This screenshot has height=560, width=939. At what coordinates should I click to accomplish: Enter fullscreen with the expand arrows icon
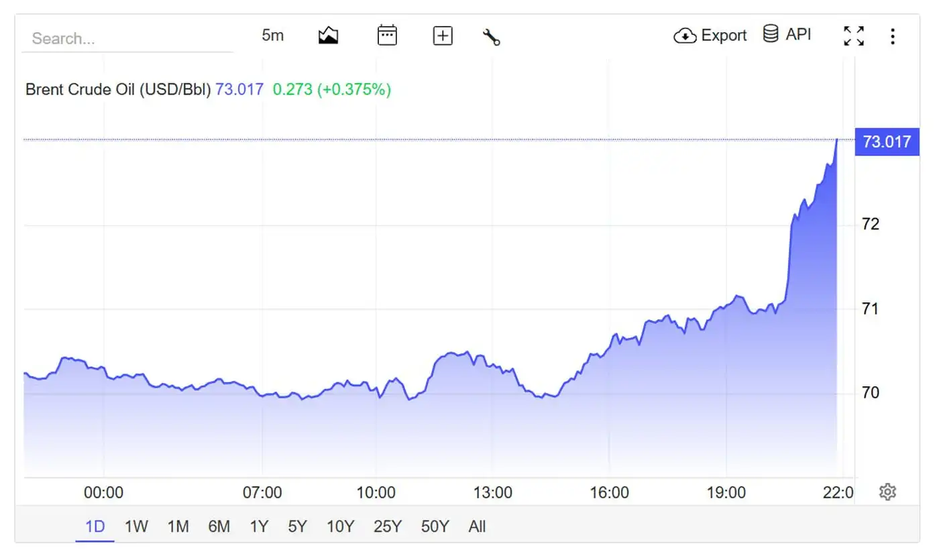point(853,35)
